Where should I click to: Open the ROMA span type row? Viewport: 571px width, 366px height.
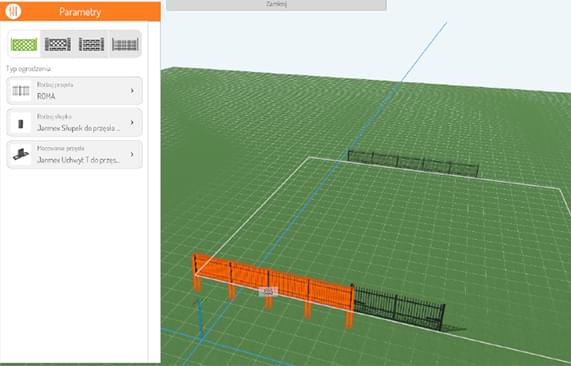click(x=74, y=91)
